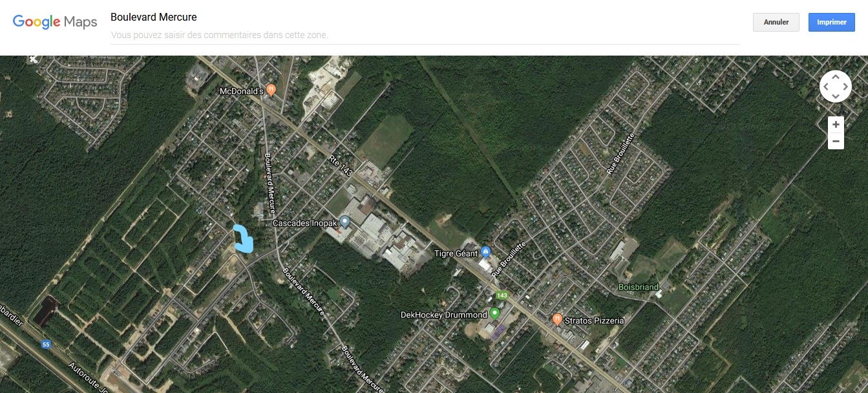868x393 pixels.
Task: Zoom out with the minus button
Action: click(836, 141)
